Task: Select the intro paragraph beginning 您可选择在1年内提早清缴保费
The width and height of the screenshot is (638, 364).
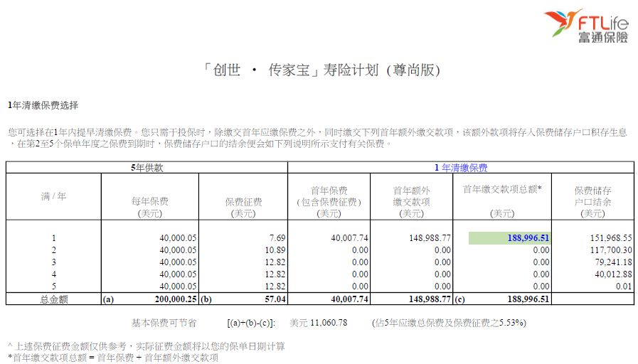Action: tap(317, 138)
